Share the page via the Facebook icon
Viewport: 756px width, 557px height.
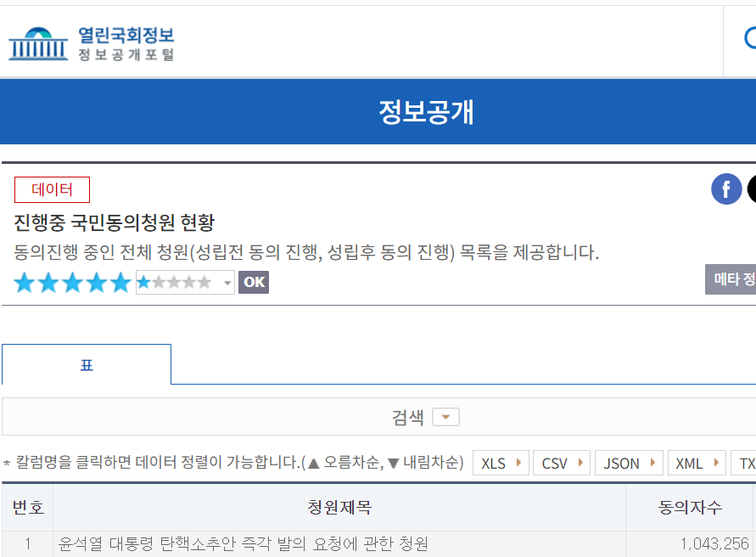726,188
